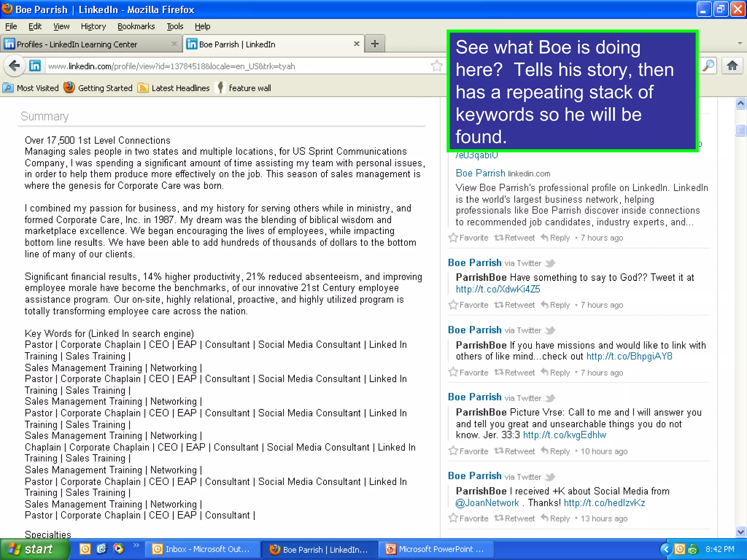Select the Boe Parrish | LinkedIn tab
Viewport: 747px width, 560px height.
(274, 44)
